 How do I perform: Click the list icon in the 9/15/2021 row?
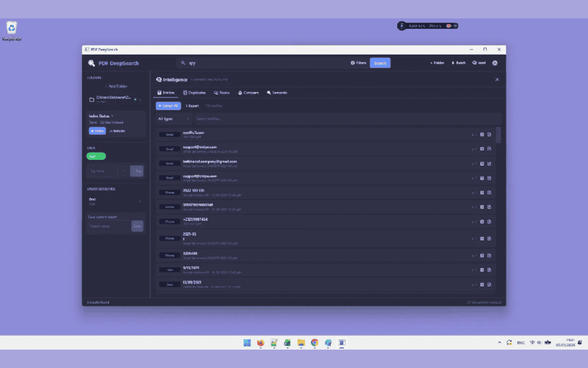[x=482, y=270]
